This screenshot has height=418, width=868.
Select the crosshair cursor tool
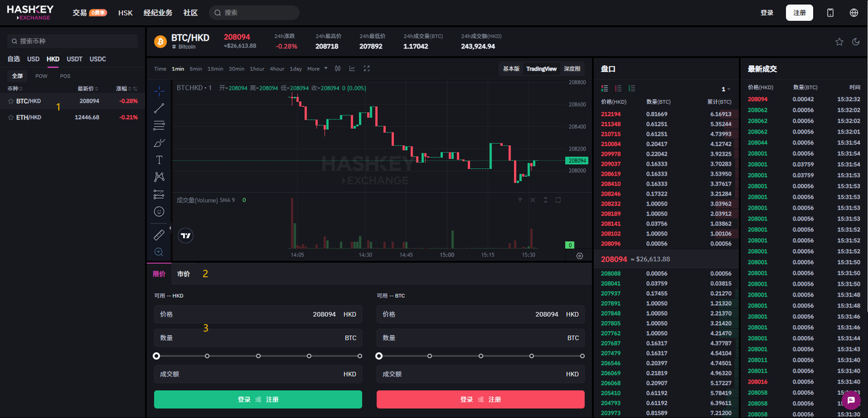pos(159,90)
